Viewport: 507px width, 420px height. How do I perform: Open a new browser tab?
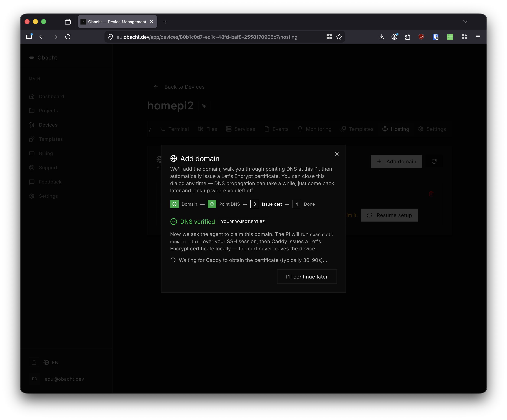coord(165,22)
